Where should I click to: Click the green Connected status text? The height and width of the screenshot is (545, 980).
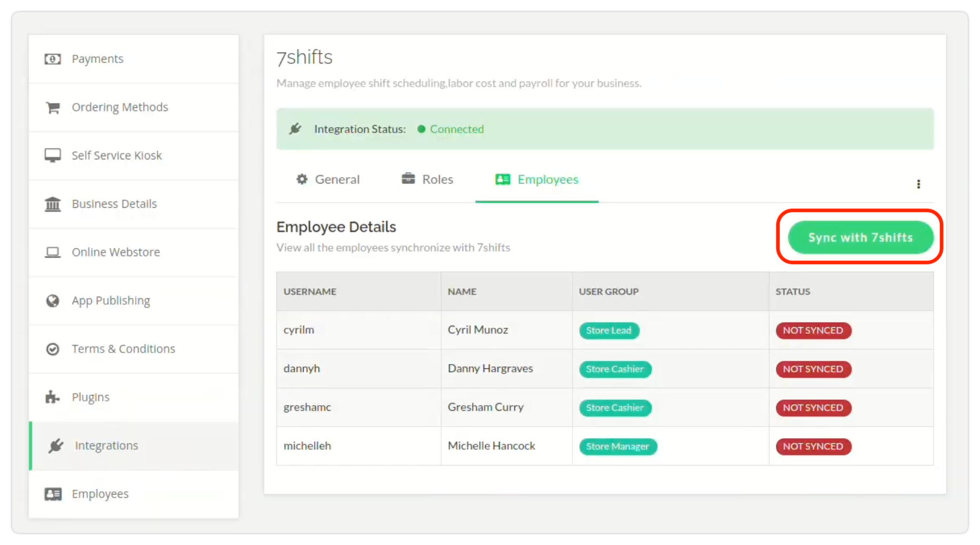coord(457,129)
